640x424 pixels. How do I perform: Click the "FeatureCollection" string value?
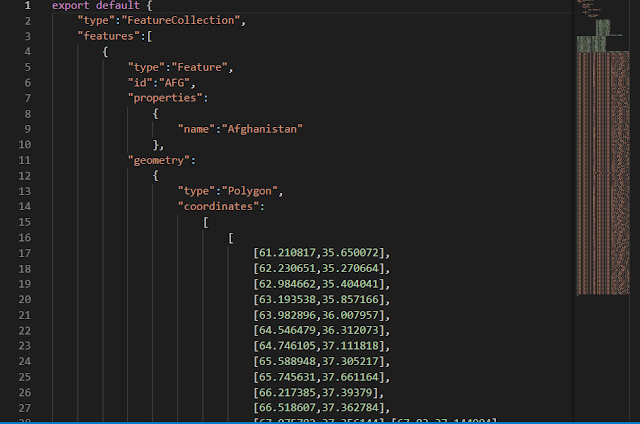(180, 20)
